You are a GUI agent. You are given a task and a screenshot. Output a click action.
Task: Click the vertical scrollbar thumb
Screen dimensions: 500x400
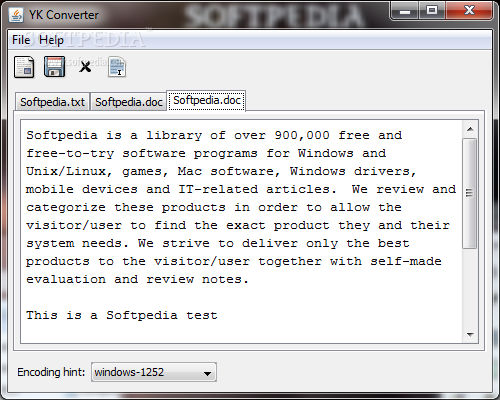point(470,193)
